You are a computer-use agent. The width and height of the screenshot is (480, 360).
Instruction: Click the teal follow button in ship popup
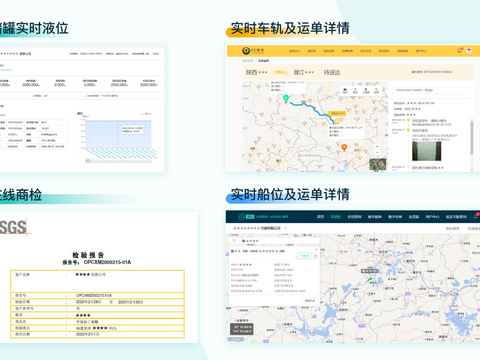click(x=304, y=256)
